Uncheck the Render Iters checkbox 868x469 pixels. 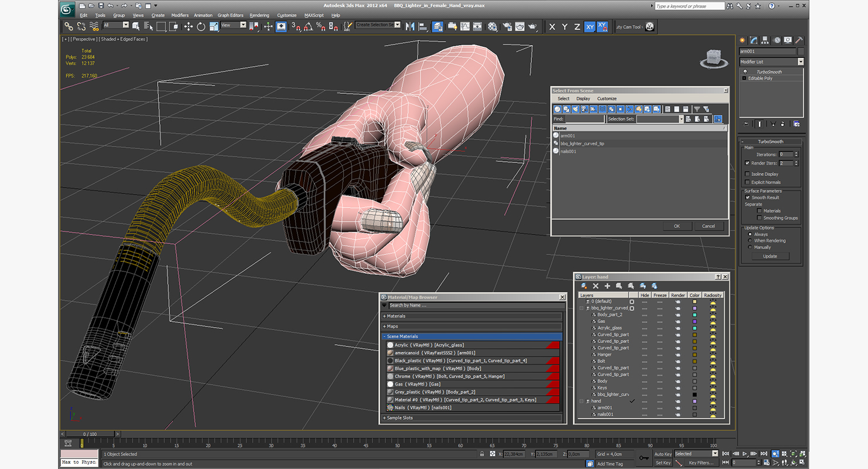tap(747, 163)
